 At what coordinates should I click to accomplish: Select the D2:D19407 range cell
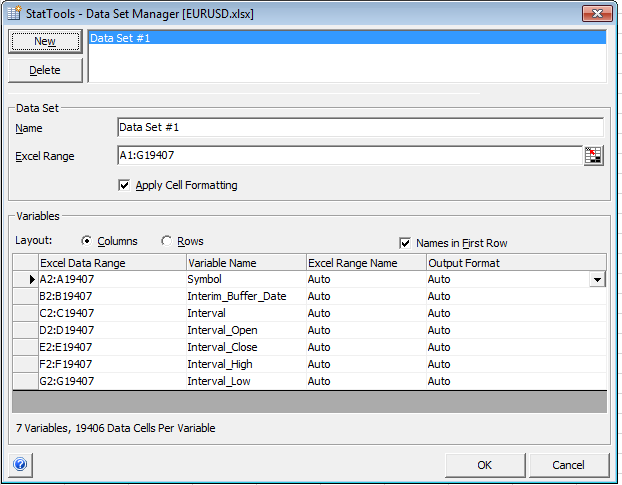(112, 330)
